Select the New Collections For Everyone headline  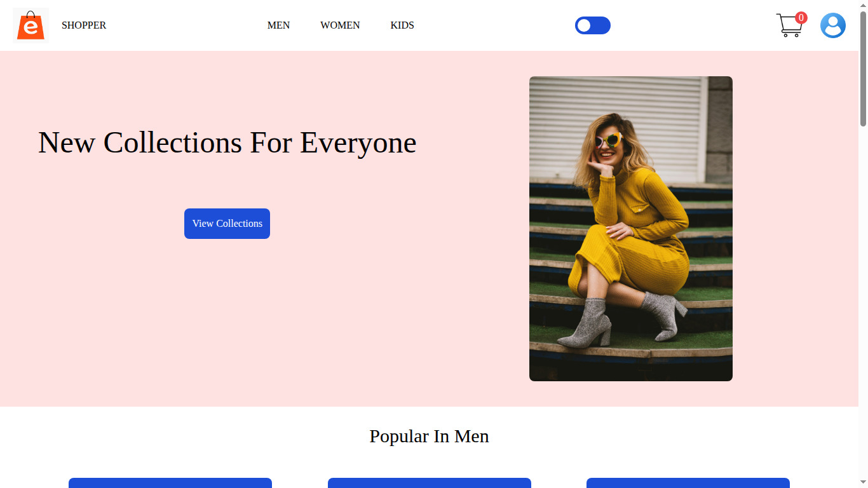click(x=227, y=142)
